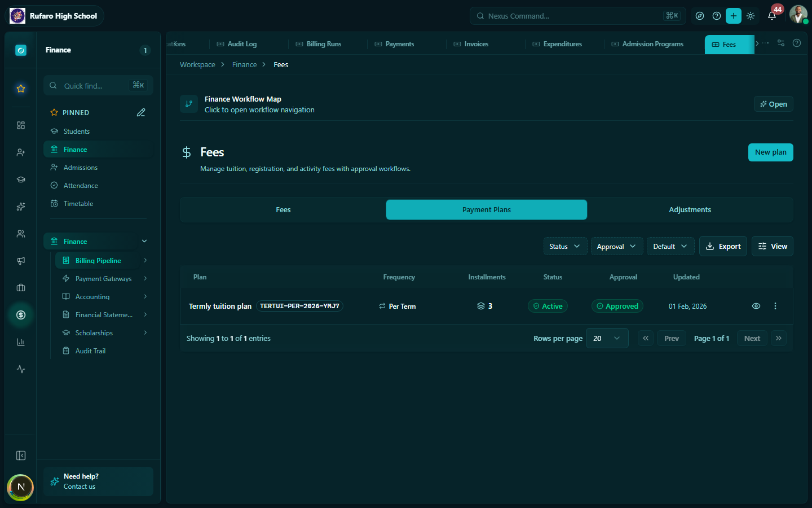
Task: Open pinned Students item
Action: 98,131
